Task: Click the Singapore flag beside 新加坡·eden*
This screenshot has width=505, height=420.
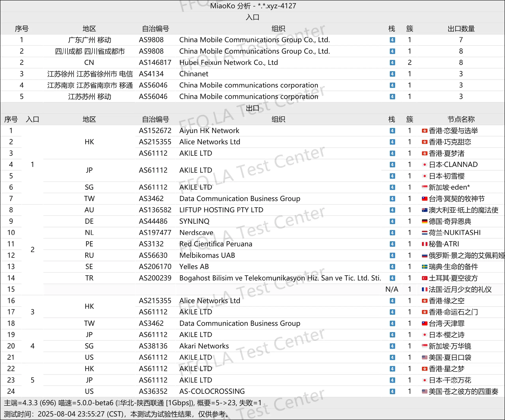Action: tap(425, 187)
